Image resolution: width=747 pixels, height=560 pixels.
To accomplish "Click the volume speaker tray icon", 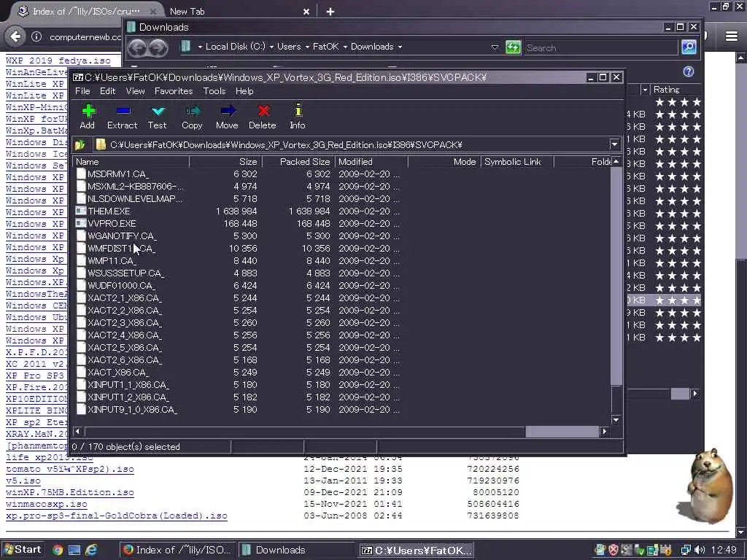I will coord(700,550).
